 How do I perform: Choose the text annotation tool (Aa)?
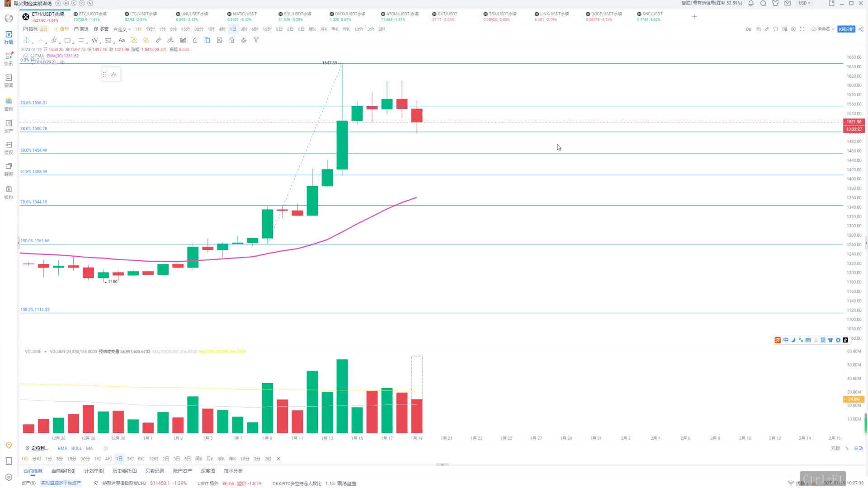(x=122, y=40)
